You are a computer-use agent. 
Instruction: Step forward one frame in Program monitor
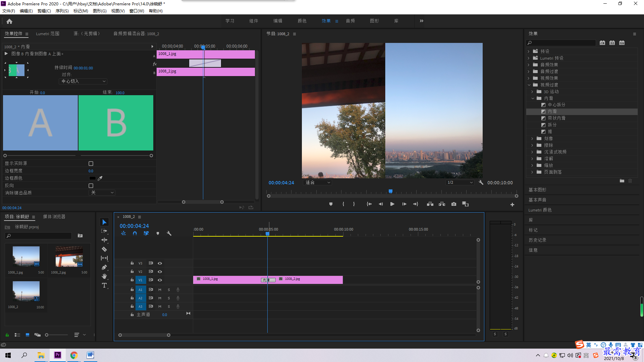coord(404,204)
